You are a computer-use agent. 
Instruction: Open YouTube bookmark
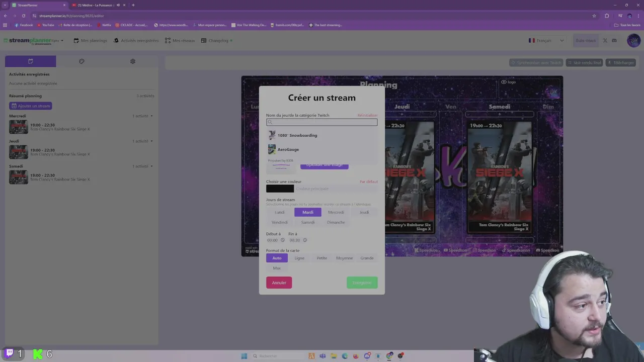(x=45, y=25)
